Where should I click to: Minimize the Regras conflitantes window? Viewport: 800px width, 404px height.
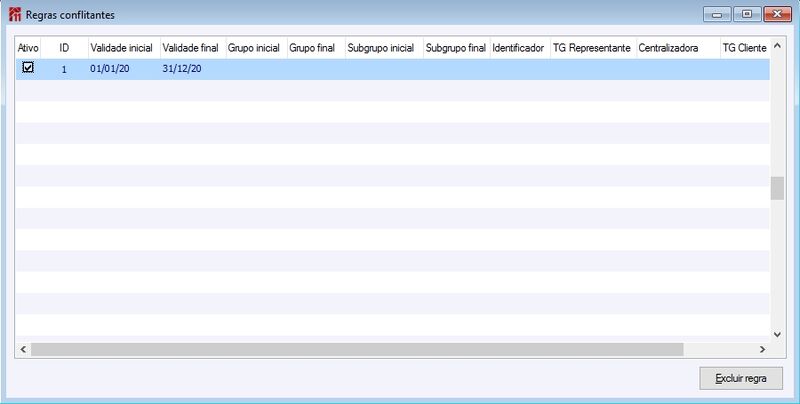coord(717,14)
